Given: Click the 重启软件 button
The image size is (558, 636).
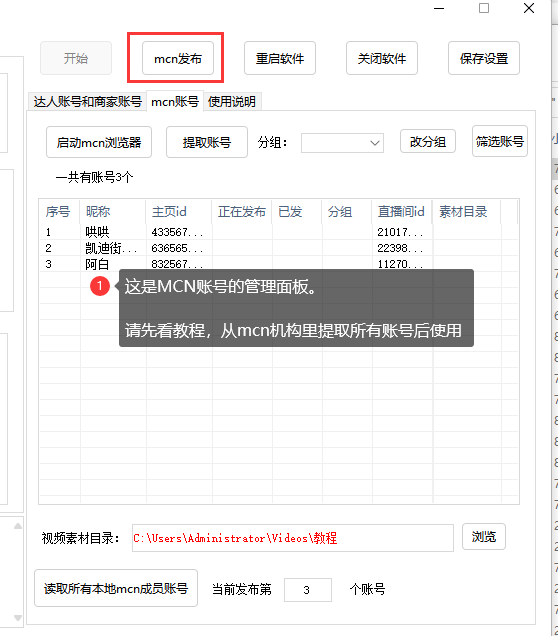Looking at the screenshot, I should pyautogui.click(x=280, y=58).
